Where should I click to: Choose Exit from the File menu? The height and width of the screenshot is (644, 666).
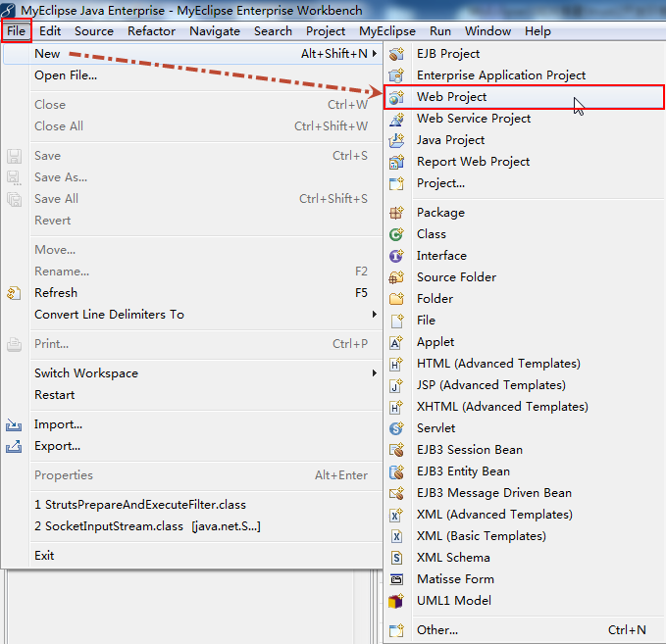click(192, 555)
